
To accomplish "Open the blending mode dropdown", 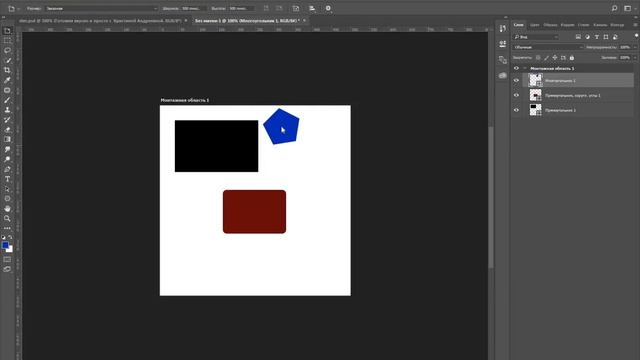I will click(548, 47).
